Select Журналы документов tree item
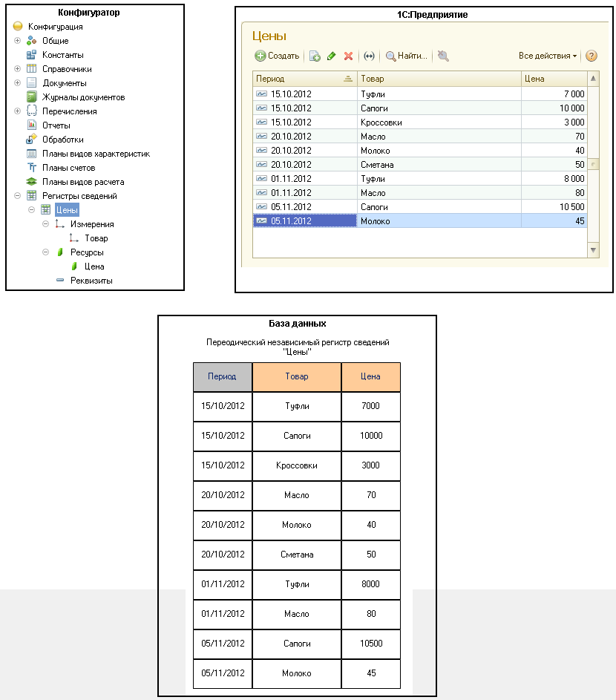 [x=83, y=97]
